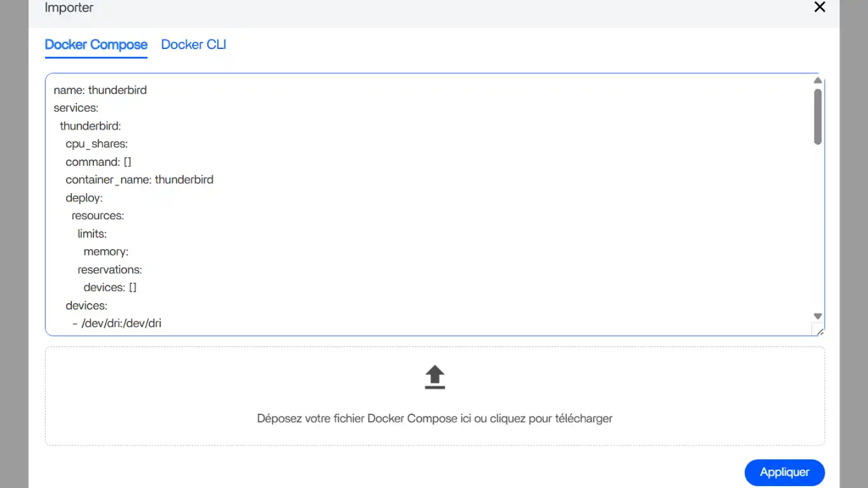Close the Importer dialog with X
Viewport: 868px width, 488px height.
coord(820,7)
